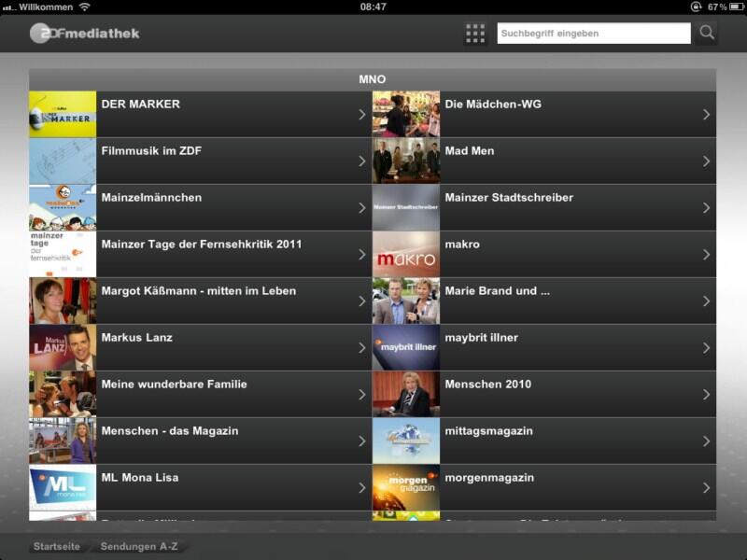Open Filmmusik im ZDF thumbnail
The width and height of the screenshot is (747, 560).
click(x=63, y=161)
